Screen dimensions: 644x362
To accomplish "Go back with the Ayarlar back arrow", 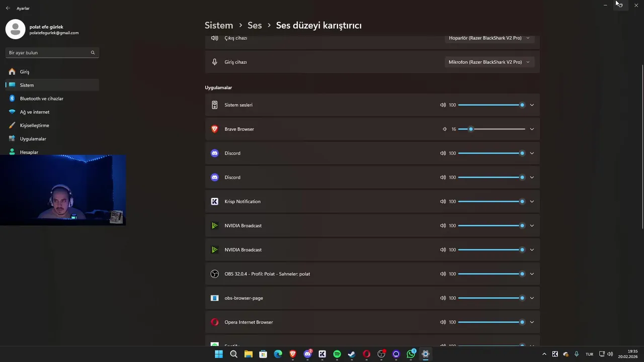I will pyautogui.click(x=8, y=9).
